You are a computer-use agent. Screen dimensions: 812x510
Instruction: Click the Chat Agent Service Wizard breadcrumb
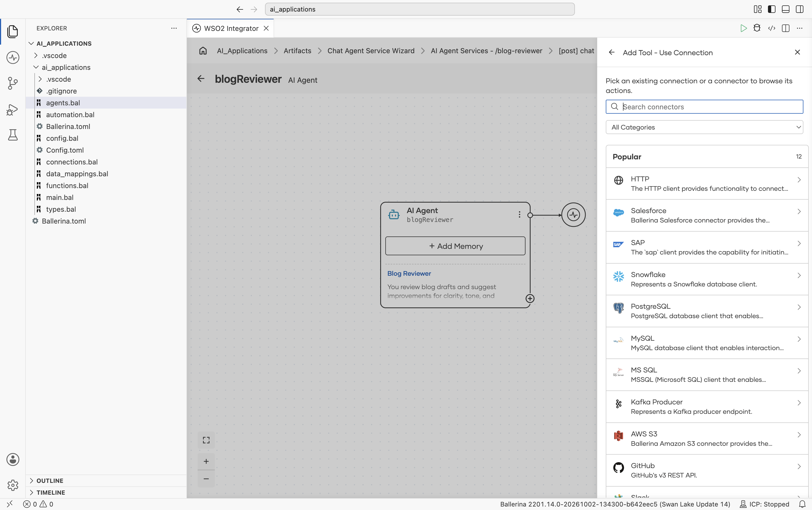(371, 51)
